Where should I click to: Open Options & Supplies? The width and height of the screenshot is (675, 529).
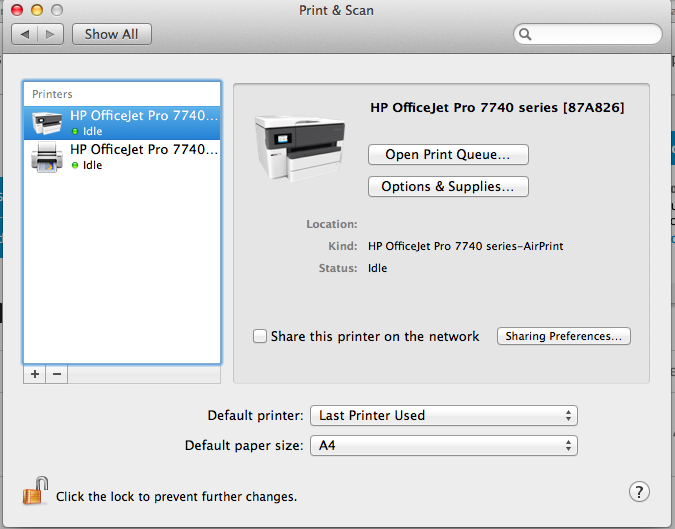(448, 187)
